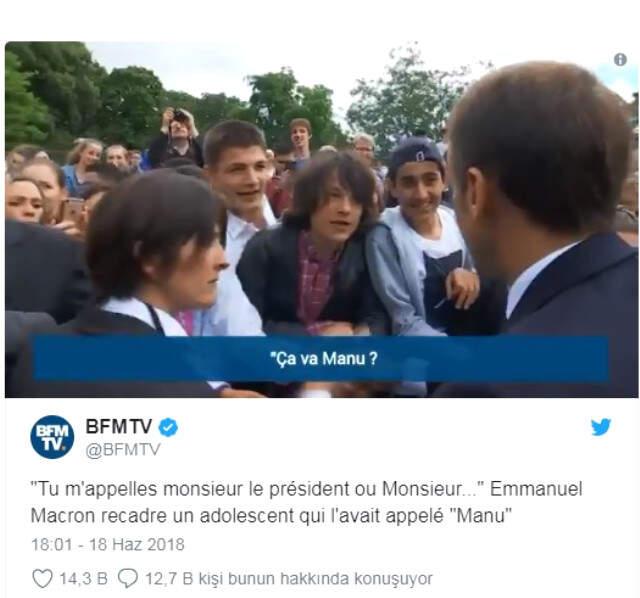This screenshot has width=640, height=598.
Task: Click the second tweet line 'Macron recadre un adolescent'
Action: 271,516
